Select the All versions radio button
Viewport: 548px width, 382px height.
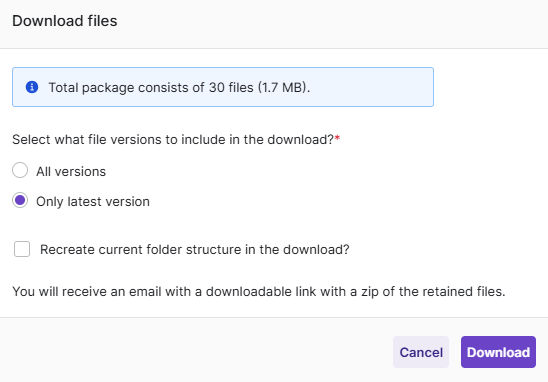click(x=20, y=170)
